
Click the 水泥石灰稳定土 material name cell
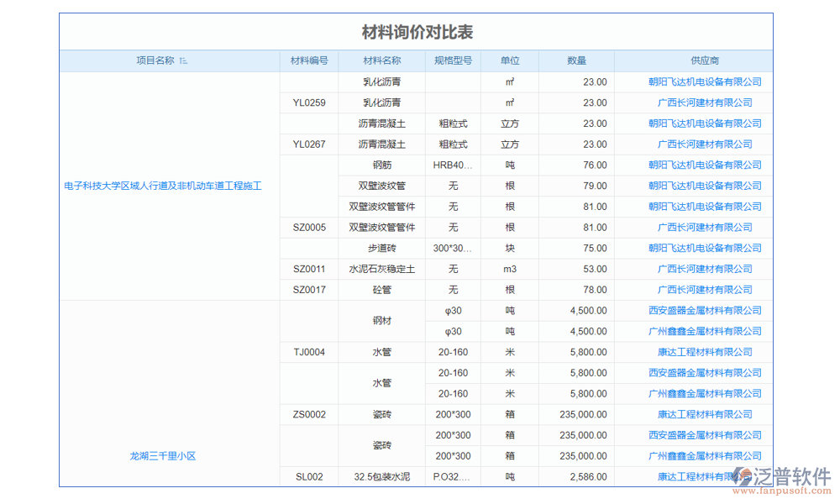tap(381, 269)
